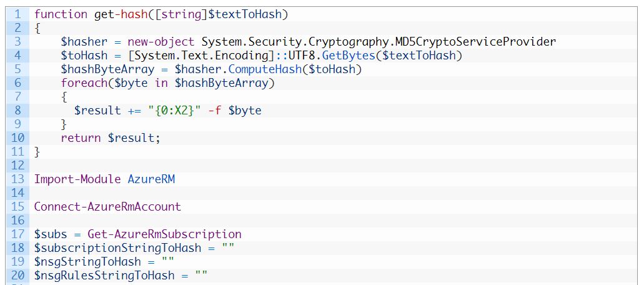This screenshot has width=644, height=285.
Task: Click the Get-AzureRmSubscription cmdlet
Action: [164, 234]
